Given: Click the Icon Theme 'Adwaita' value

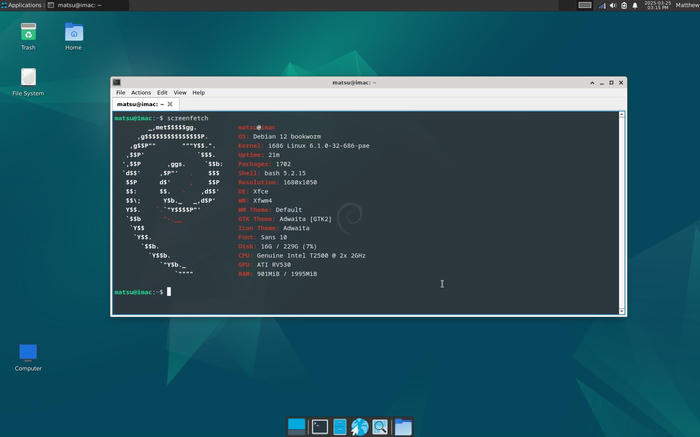Looking at the screenshot, I should click(296, 228).
